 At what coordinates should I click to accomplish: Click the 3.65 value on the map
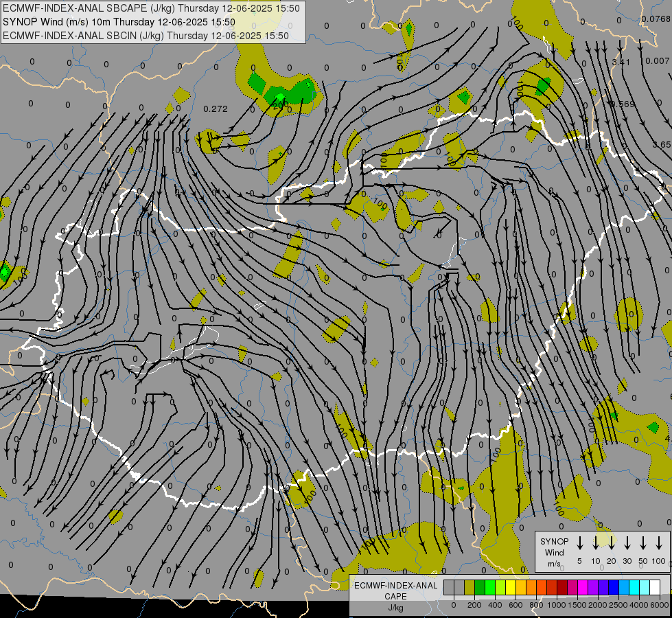tap(662, 144)
